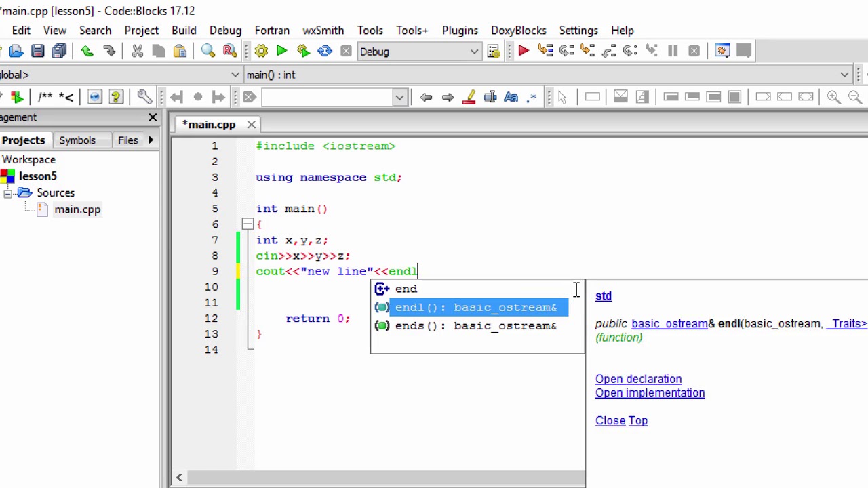Open the Plugins menu
Viewport: 868px width, 488px height.
460,30
